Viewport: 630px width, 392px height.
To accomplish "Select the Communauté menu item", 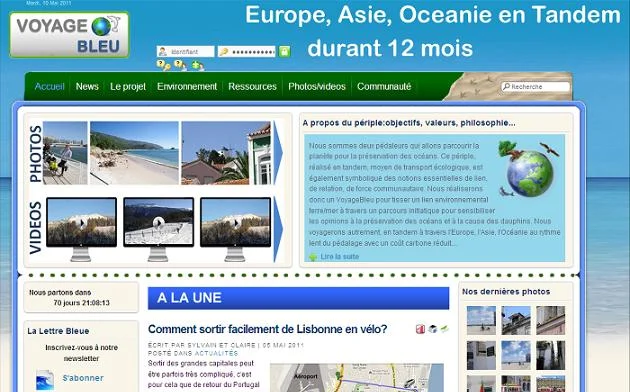I will pos(384,87).
